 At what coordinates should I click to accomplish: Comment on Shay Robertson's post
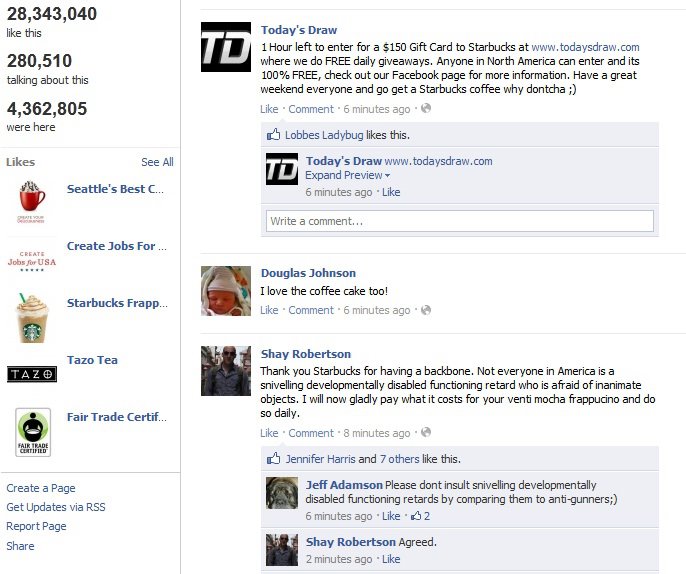pyautogui.click(x=311, y=433)
